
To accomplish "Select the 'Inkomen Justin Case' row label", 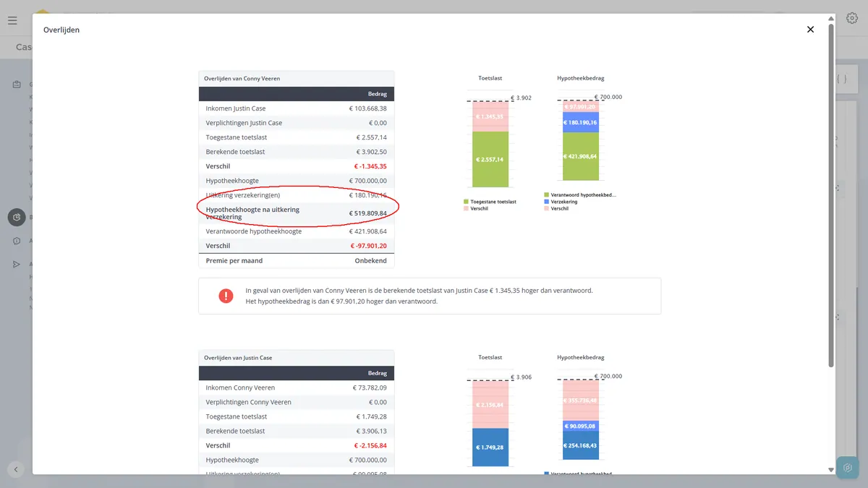I will [236, 108].
